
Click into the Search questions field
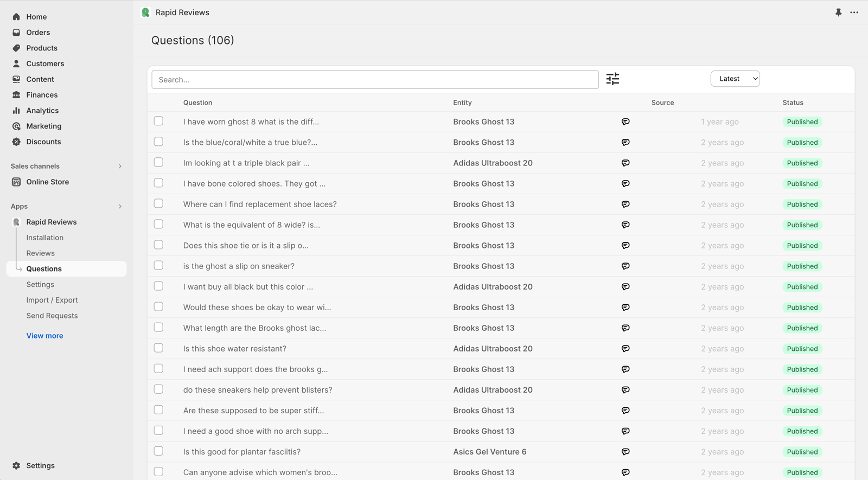pos(375,80)
